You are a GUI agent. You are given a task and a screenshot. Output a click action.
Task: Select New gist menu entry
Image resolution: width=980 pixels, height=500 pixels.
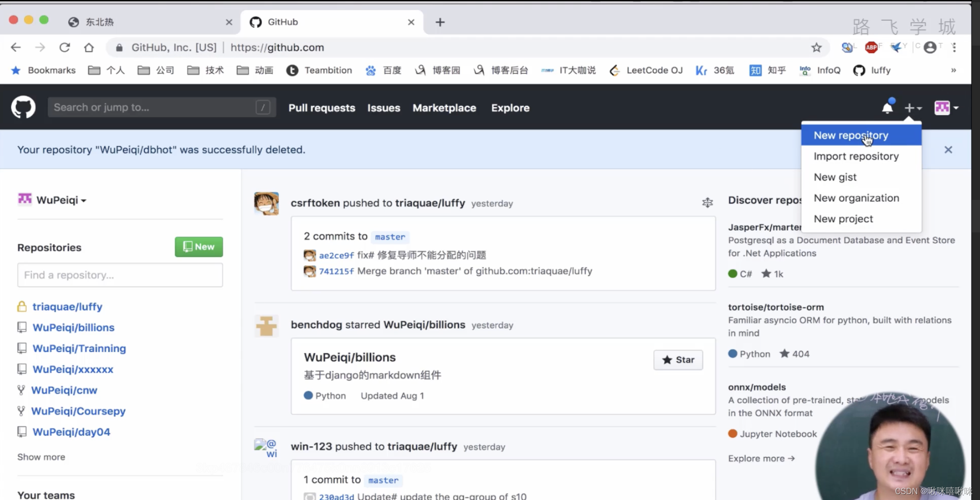pos(861,177)
